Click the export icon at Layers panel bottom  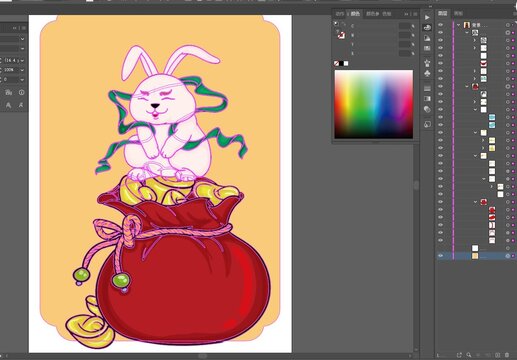point(459,355)
